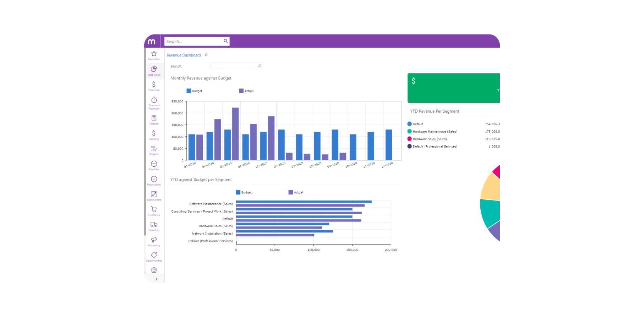Toggle Budget legend in Monthly Revenue chart
Image resolution: width=644 pixels, height=317 pixels.
(194, 91)
